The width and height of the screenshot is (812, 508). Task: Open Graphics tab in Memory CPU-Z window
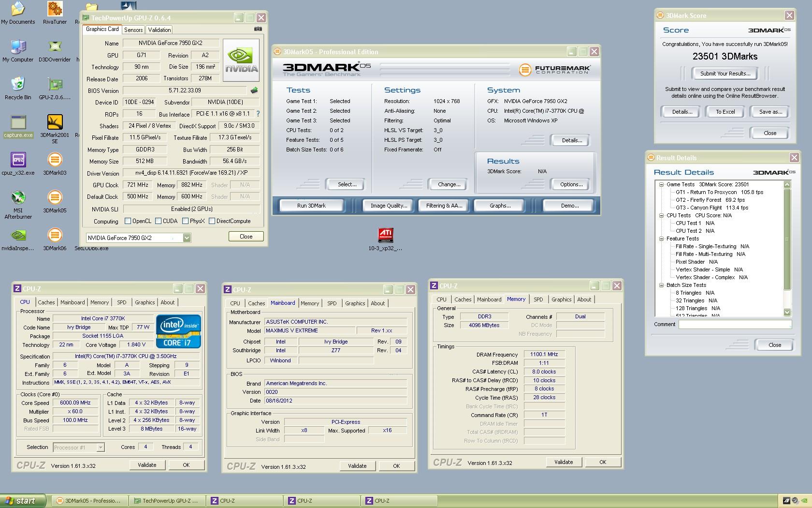point(561,299)
